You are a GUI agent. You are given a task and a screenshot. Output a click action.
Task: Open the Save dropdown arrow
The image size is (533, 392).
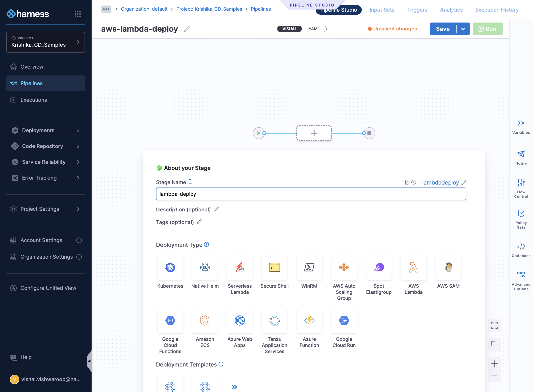pyautogui.click(x=463, y=29)
